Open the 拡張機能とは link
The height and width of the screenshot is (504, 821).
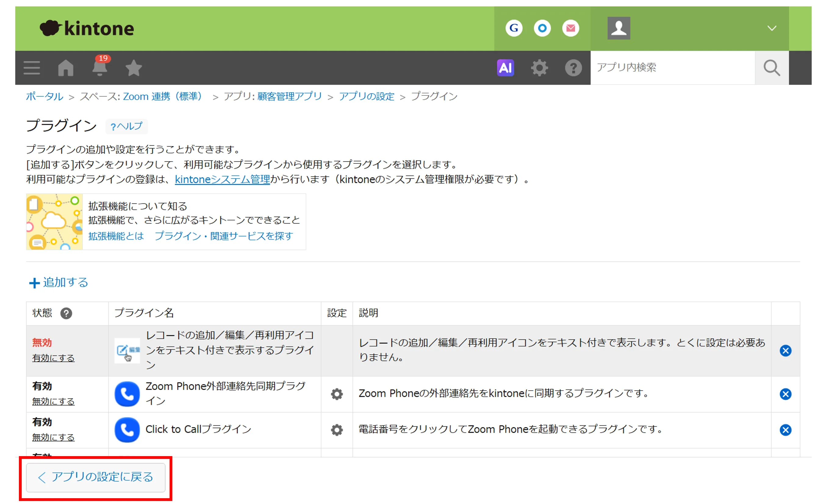[116, 236]
